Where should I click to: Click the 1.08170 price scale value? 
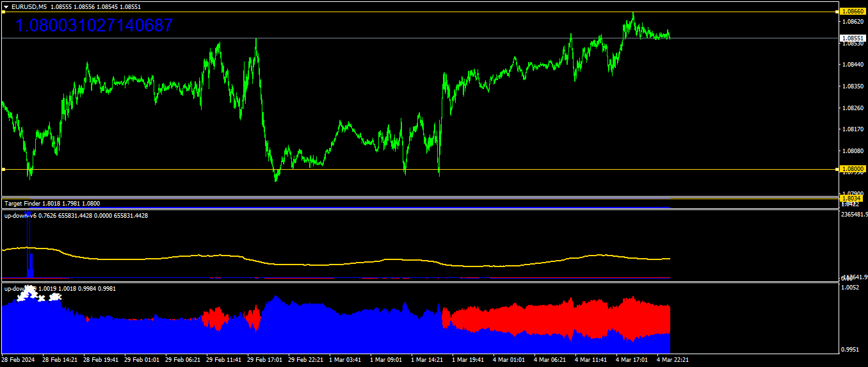click(x=854, y=129)
